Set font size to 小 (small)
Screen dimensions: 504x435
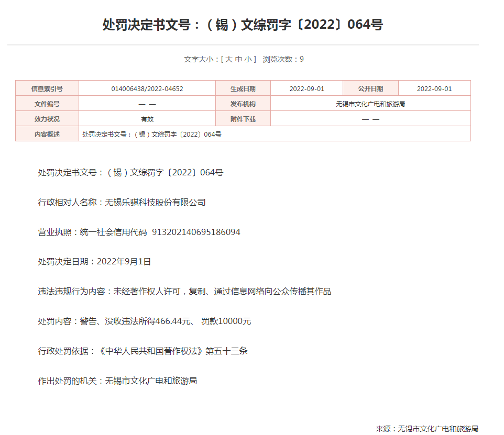[x=248, y=59]
